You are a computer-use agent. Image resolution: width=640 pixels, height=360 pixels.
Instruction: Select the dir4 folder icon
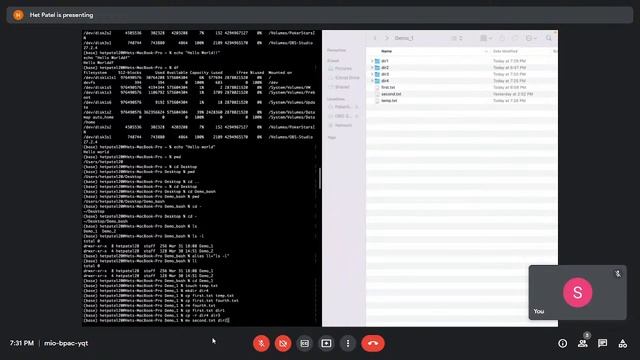378,81
